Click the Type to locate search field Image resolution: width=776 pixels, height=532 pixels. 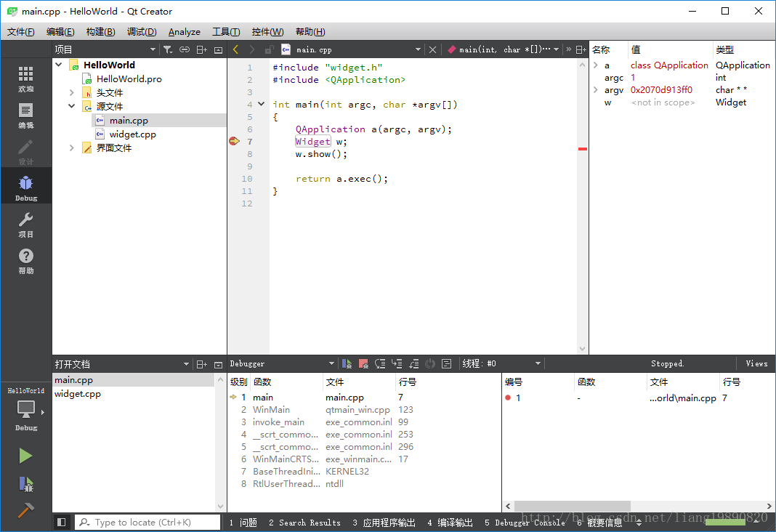[147, 522]
